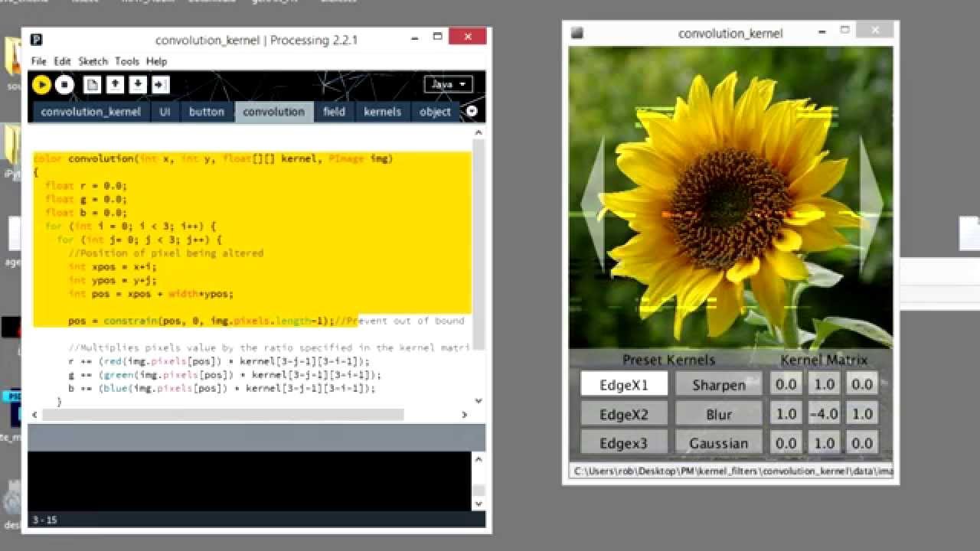This screenshot has height=551, width=980.
Task: Open the field tab
Action: (334, 112)
